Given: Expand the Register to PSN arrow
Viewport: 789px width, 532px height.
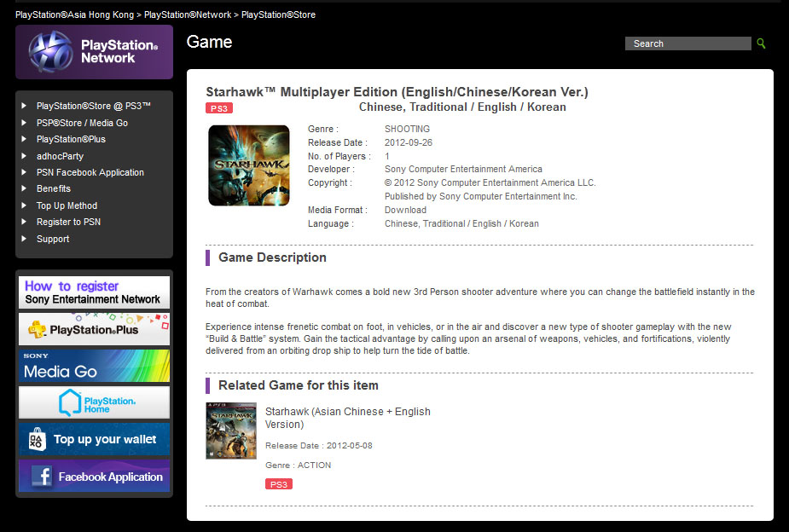Looking at the screenshot, I should coord(24,222).
